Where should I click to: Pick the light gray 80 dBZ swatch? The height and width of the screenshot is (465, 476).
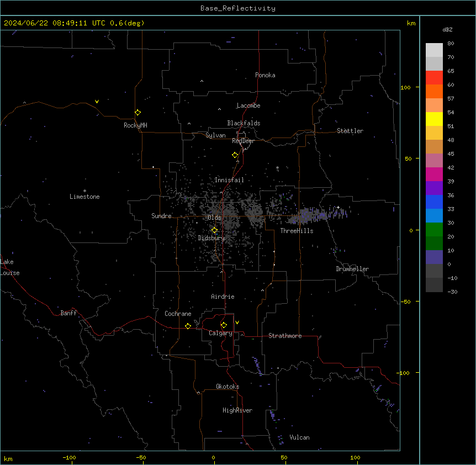tap(434, 50)
